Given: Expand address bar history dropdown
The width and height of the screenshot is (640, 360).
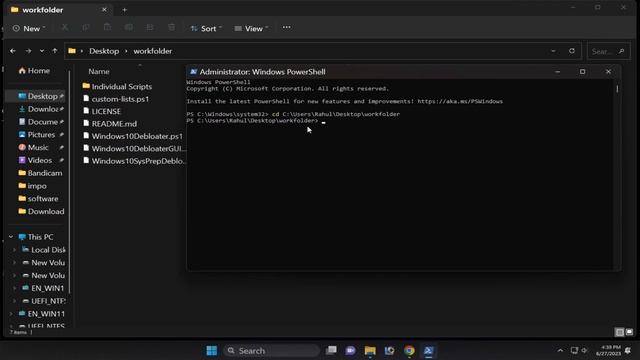Looking at the screenshot, I should point(553,51).
